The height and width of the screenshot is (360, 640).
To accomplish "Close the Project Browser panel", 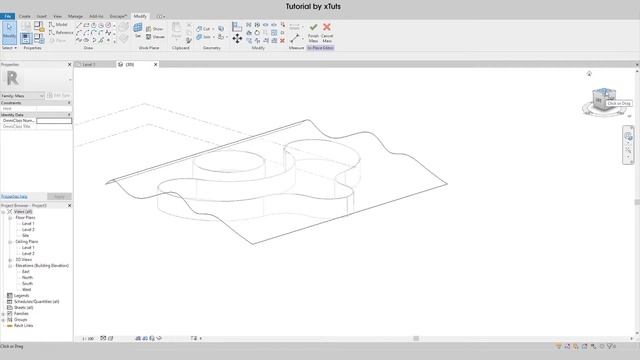I will pos(69,206).
